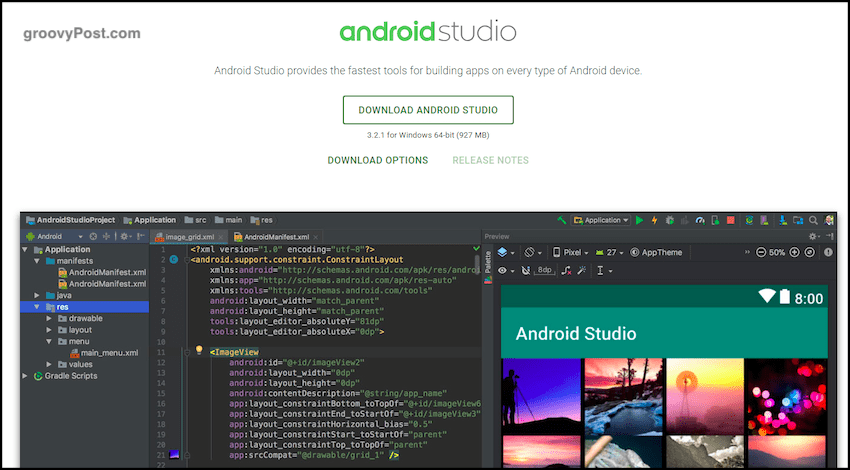Viewport: 850px width, 470px height.
Task: Zoom in the layout preview
Action: pos(795,253)
